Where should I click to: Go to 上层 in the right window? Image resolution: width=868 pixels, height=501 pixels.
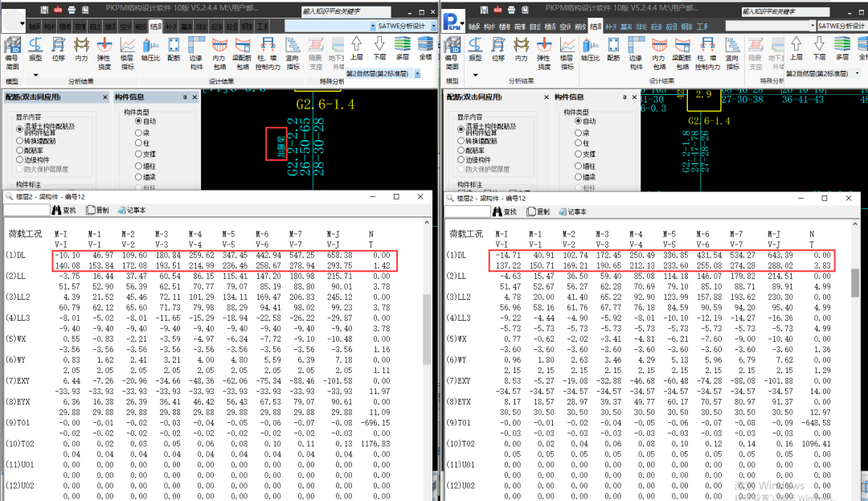point(796,49)
